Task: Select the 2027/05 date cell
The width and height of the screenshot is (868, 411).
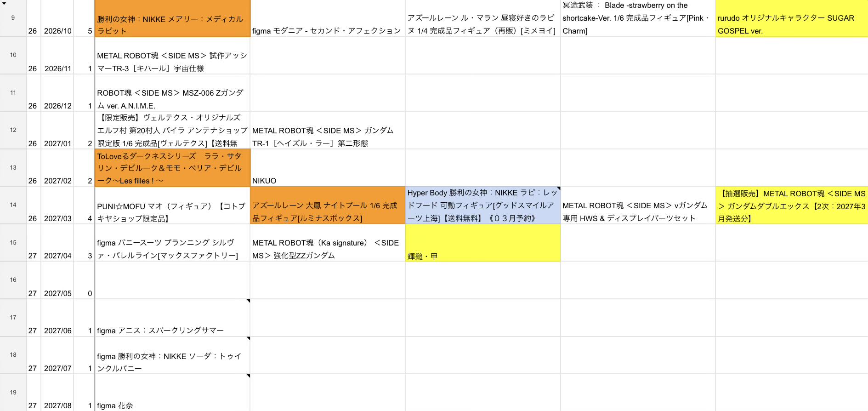Action: coord(57,280)
